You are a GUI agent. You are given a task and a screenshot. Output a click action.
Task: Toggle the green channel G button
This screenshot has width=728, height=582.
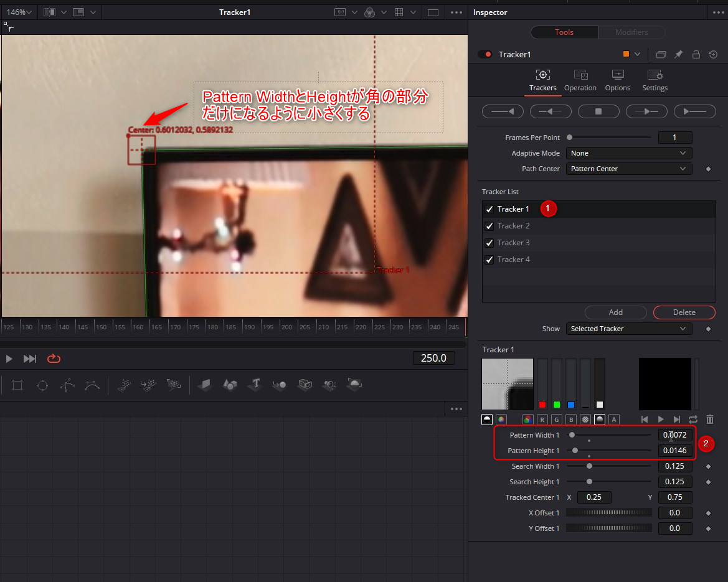point(557,420)
